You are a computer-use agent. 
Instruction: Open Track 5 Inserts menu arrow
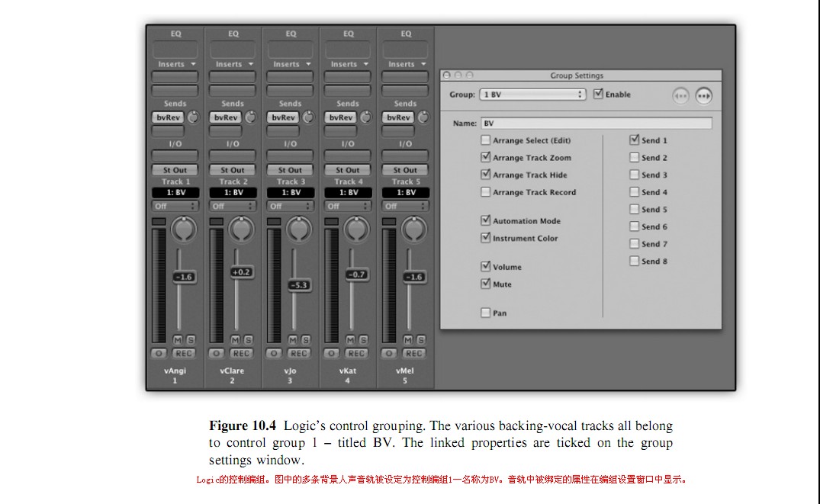pyautogui.click(x=423, y=64)
